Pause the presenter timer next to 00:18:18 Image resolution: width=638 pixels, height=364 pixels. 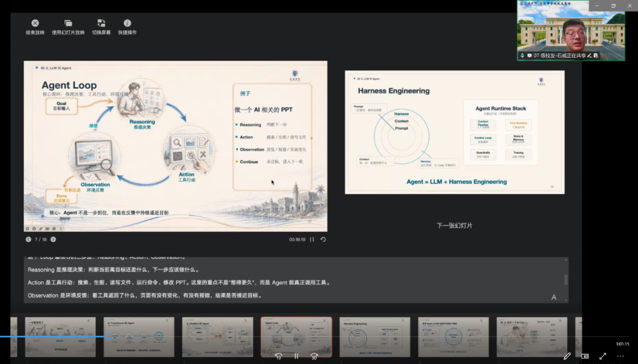[x=312, y=240]
